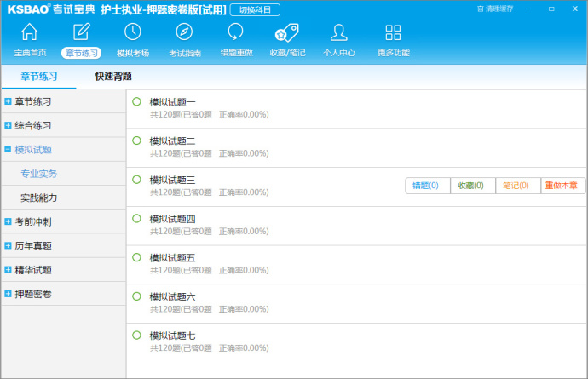Viewport: 588px width, 379px height.
Task: Open the 收藏(0) button for 模拟试题三
Action: [x=472, y=186]
